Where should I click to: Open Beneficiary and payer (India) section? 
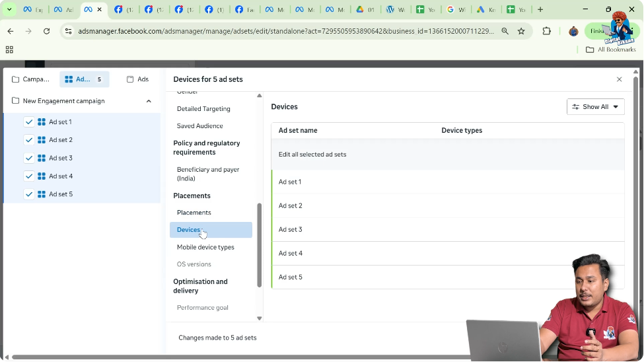pos(208,174)
